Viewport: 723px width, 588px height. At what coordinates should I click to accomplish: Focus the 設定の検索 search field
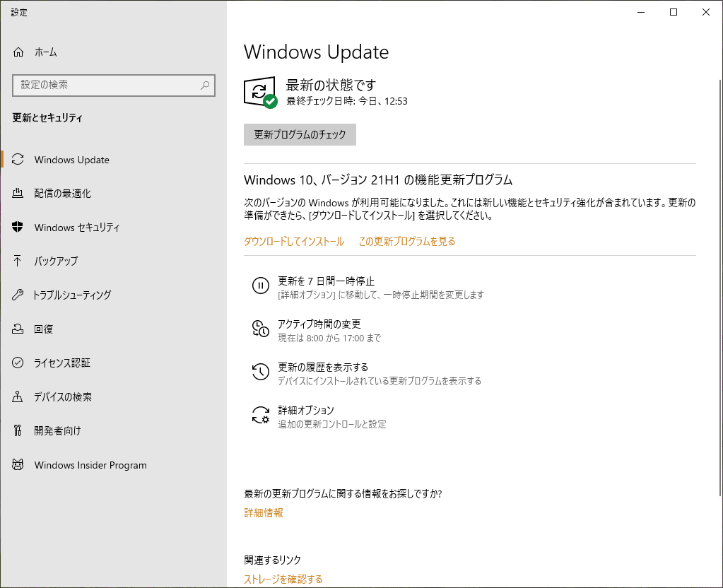[x=113, y=86]
